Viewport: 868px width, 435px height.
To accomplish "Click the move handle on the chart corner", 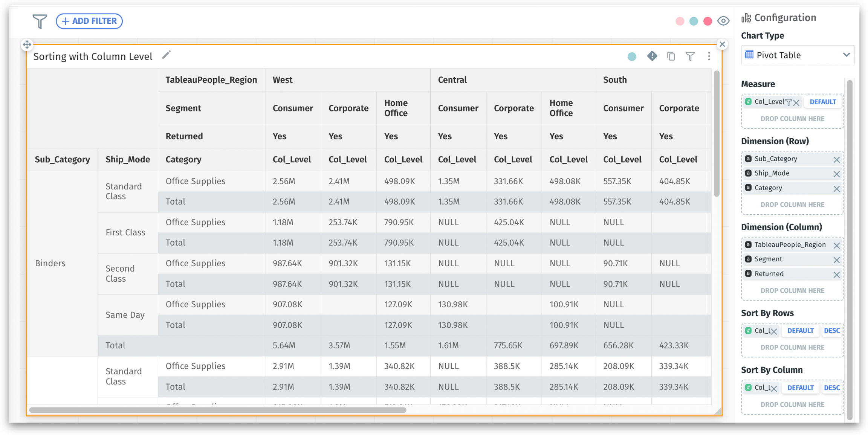I will 27,44.
